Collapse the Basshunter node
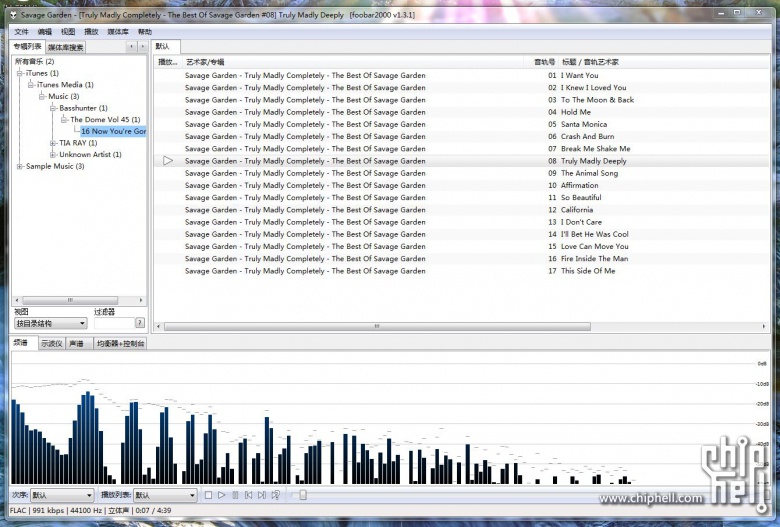780x527 pixels. coord(53,108)
